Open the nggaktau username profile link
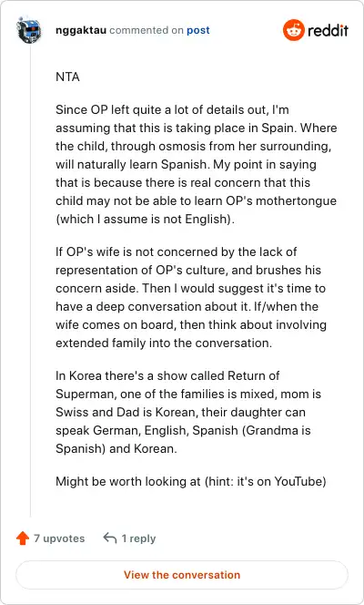 [x=81, y=30]
